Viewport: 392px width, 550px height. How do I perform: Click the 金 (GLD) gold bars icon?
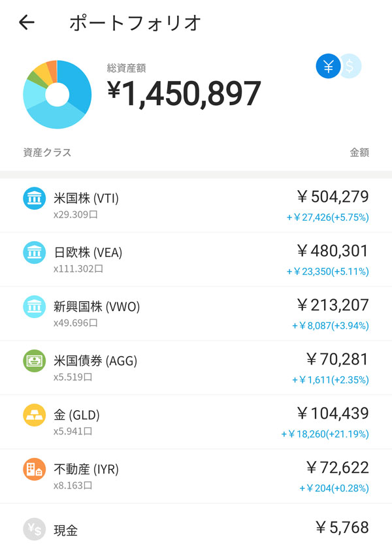tap(34, 415)
